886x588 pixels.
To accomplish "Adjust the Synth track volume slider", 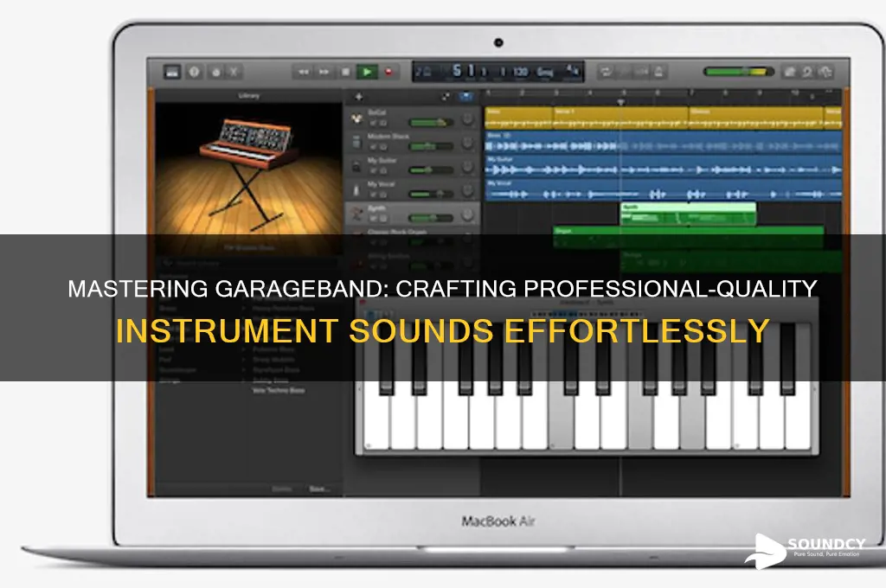I will point(431,217).
